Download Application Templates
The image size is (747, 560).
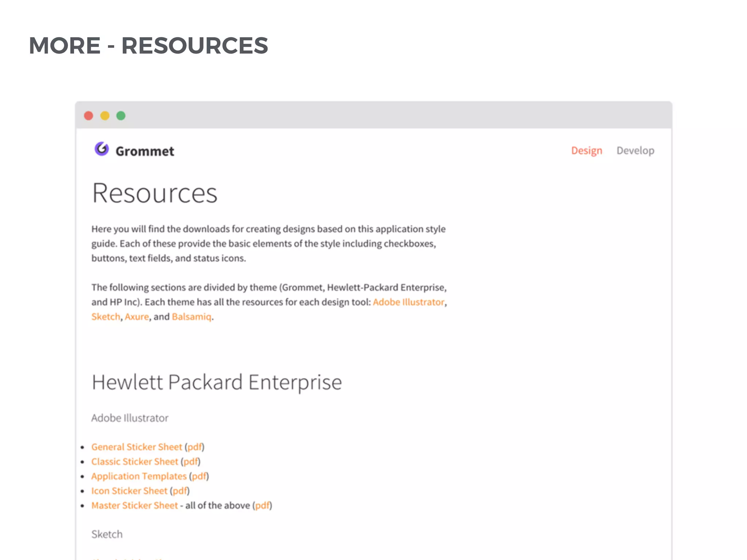click(x=139, y=476)
